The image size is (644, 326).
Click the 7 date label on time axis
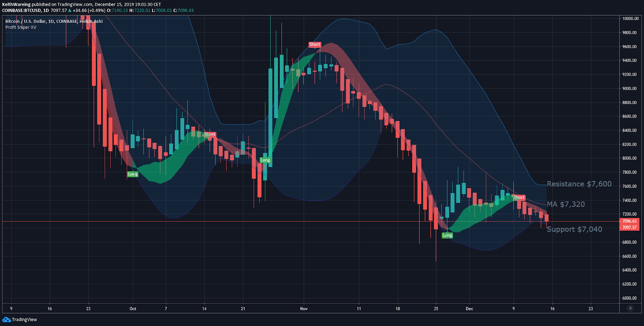(x=166, y=309)
